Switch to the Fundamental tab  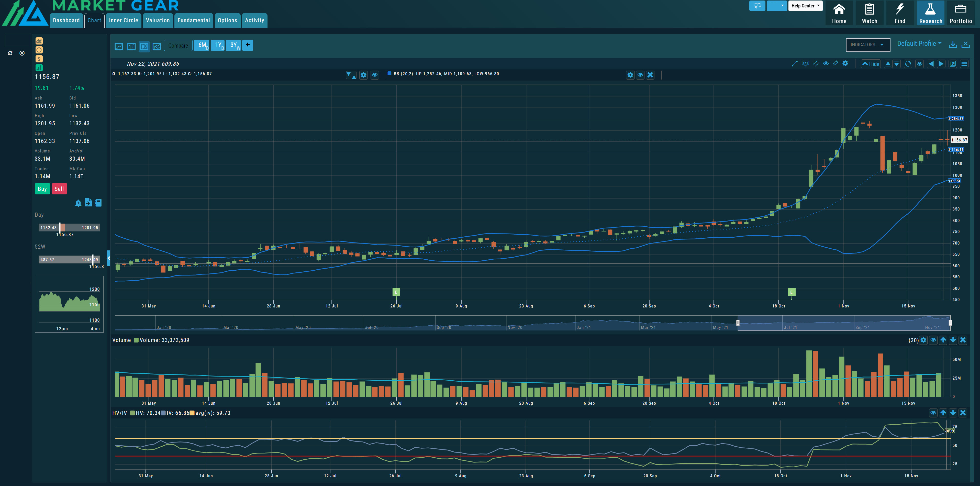click(x=194, y=20)
